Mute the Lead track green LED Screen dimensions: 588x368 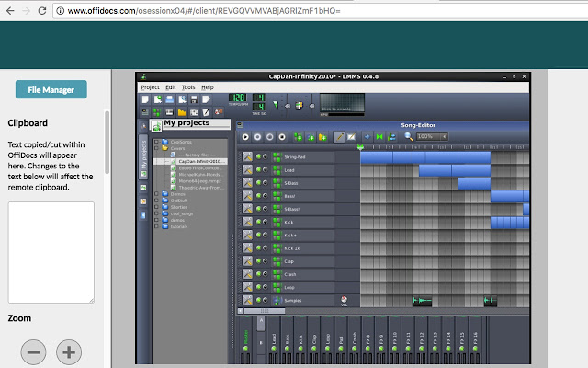tap(259, 170)
